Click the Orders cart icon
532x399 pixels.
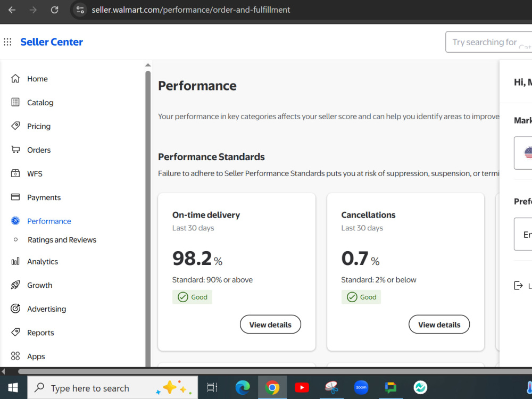[x=15, y=149]
